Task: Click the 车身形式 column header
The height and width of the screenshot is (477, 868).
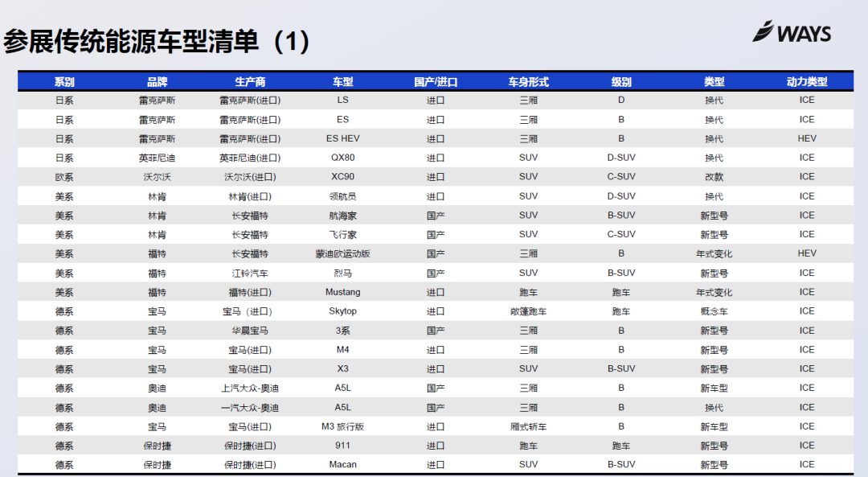Action: click(x=529, y=82)
